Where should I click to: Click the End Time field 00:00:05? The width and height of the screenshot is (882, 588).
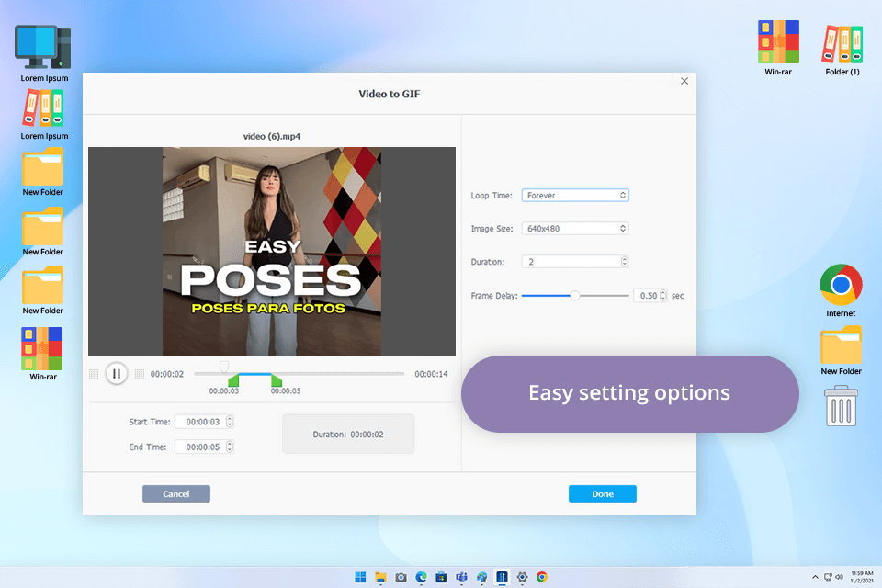[204, 447]
